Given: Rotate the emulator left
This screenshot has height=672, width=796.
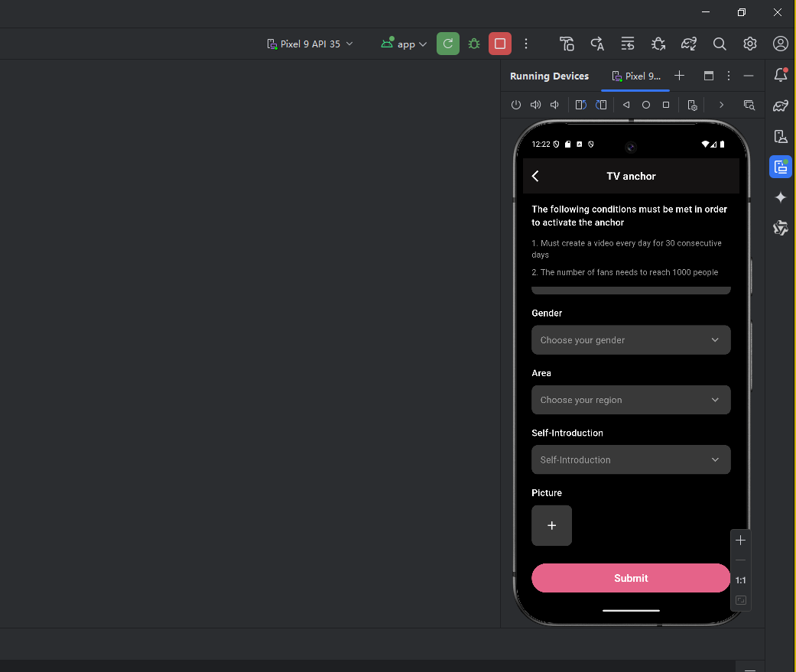Looking at the screenshot, I should 581,105.
